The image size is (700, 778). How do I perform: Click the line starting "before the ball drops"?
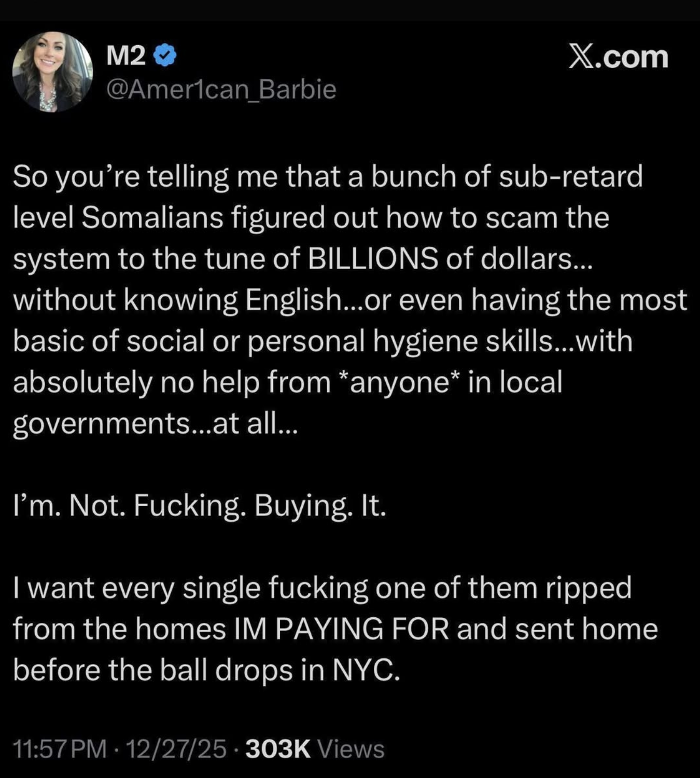pos(206,670)
